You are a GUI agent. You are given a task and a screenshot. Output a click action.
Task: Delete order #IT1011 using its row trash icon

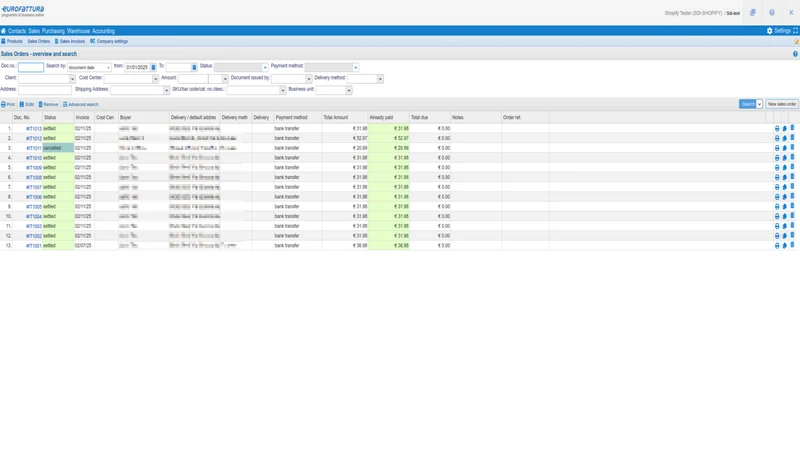click(x=792, y=147)
